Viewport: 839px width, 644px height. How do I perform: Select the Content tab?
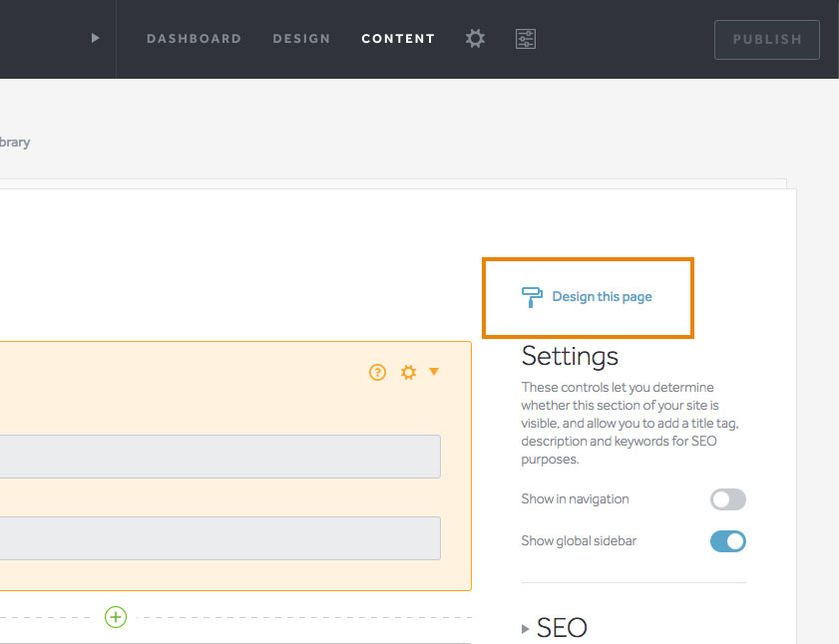398,39
